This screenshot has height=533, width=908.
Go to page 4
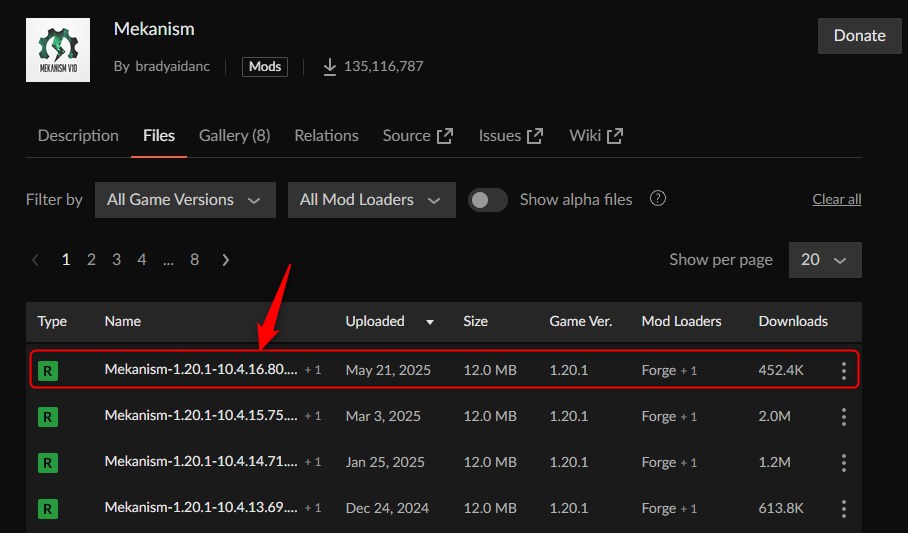(x=142, y=260)
